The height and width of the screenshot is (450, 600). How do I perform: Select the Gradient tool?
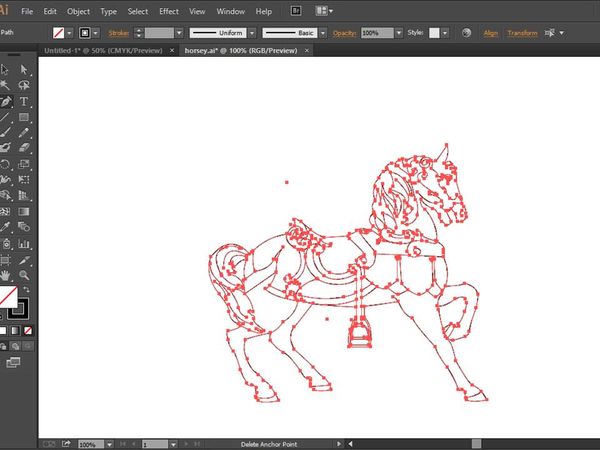pyautogui.click(x=24, y=211)
